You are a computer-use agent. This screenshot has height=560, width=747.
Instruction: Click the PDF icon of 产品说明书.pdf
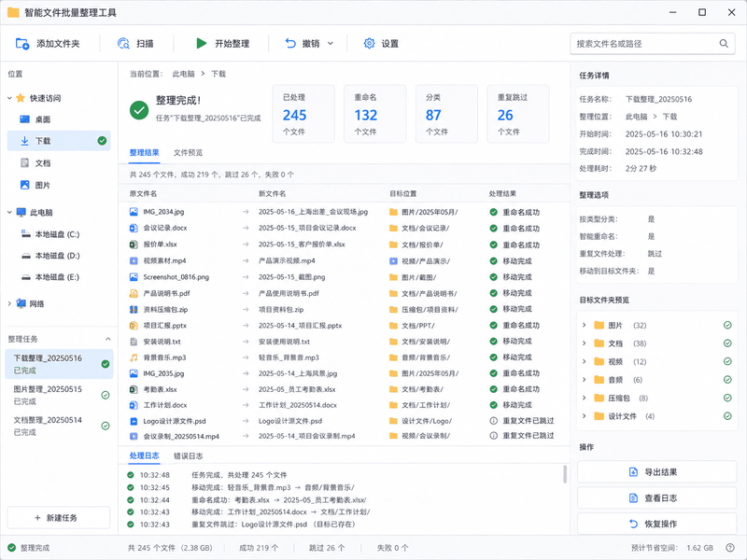[134, 293]
